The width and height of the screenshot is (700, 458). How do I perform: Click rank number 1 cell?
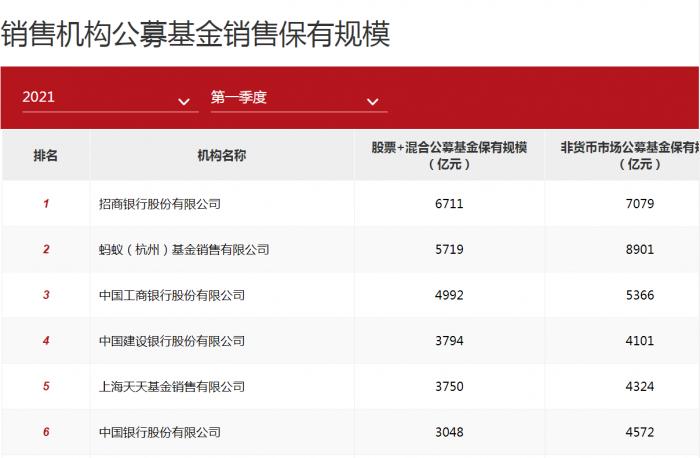(x=46, y=204)
